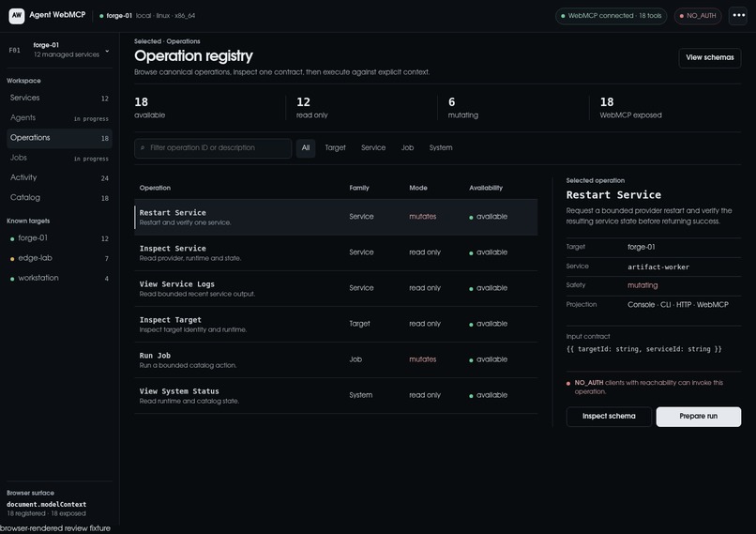The height and width of the screenshot is (534, 756).
Task: Click Prepare run button
Action: pyautogui.click(x=698, y=417)
